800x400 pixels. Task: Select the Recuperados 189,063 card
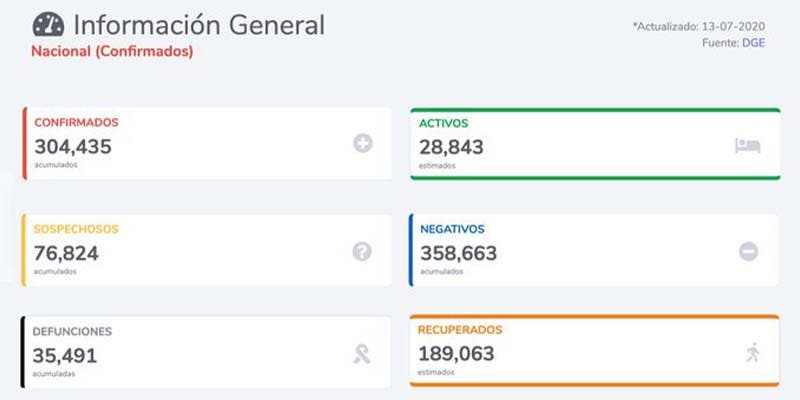tap(594, 352)
